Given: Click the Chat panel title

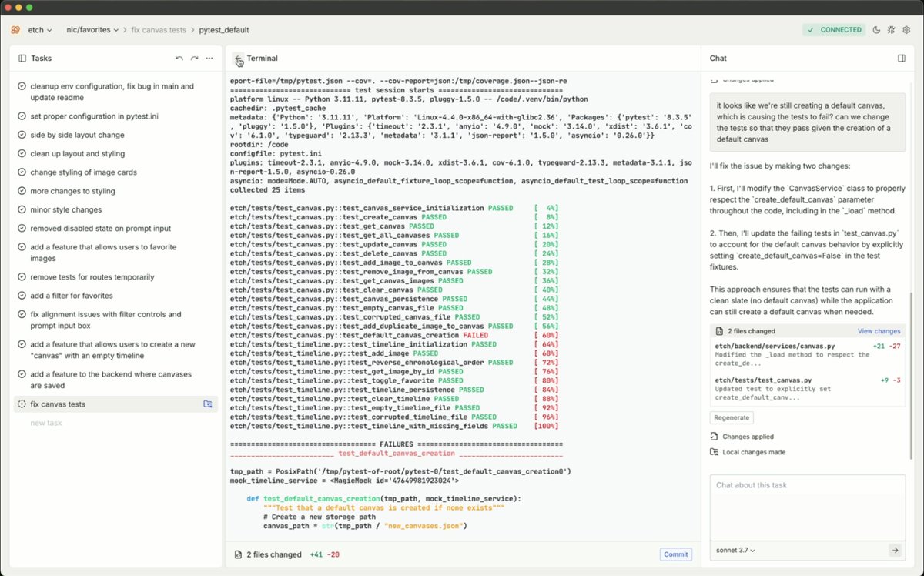Looking at the screenshot, I should 718,59.
